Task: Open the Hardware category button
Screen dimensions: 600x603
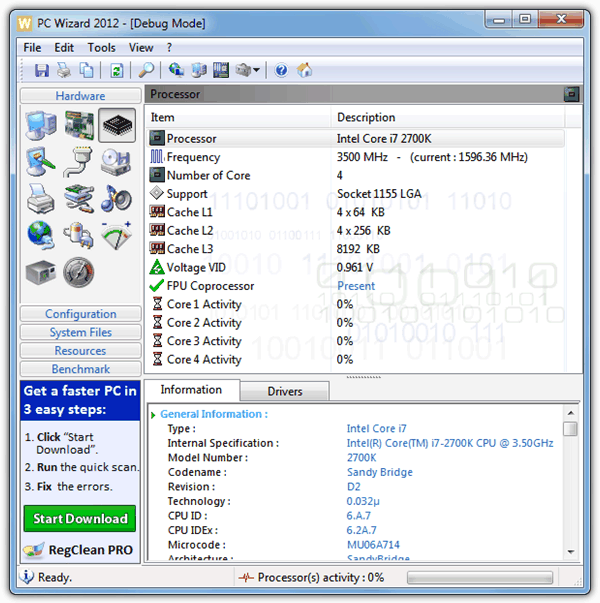Action: [80, 96]
